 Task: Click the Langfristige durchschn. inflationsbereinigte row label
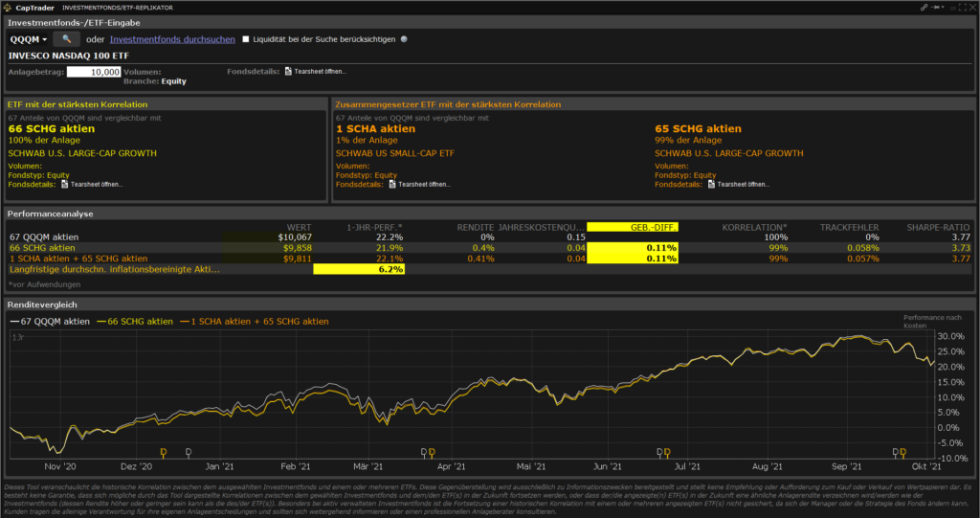point(115,269)
